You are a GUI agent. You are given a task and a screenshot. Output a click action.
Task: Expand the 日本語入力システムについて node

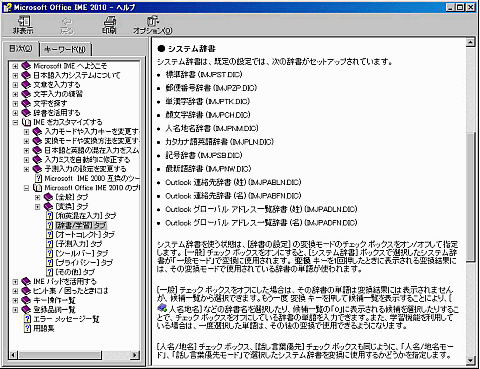[15, 75]
